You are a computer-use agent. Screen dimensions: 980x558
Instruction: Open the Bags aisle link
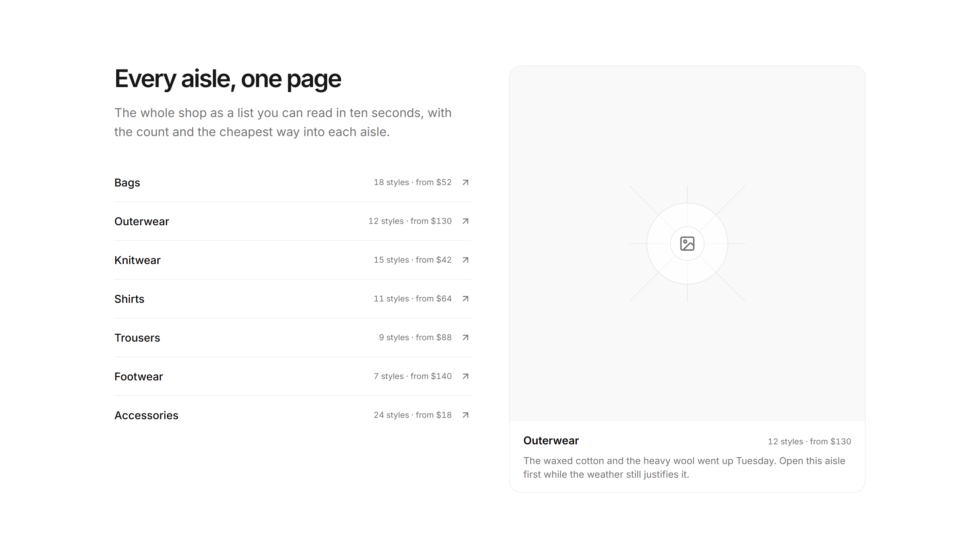[x=292, y=182]
